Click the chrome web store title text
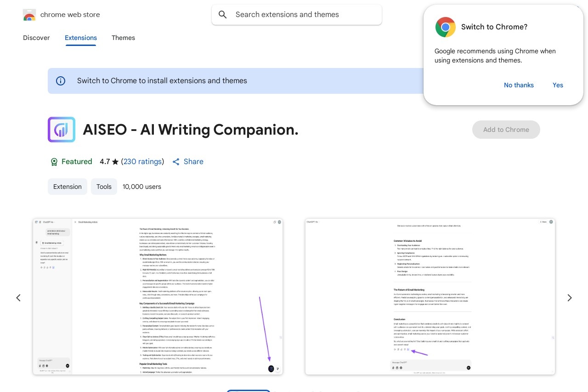Viewport: 588px width, 392px height. tap(70, 15)
